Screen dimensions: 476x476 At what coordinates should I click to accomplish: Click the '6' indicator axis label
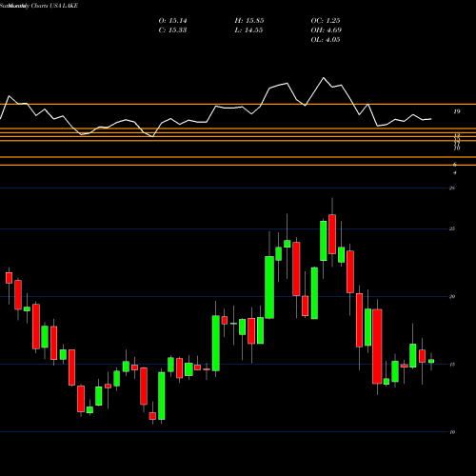(455, 165)
